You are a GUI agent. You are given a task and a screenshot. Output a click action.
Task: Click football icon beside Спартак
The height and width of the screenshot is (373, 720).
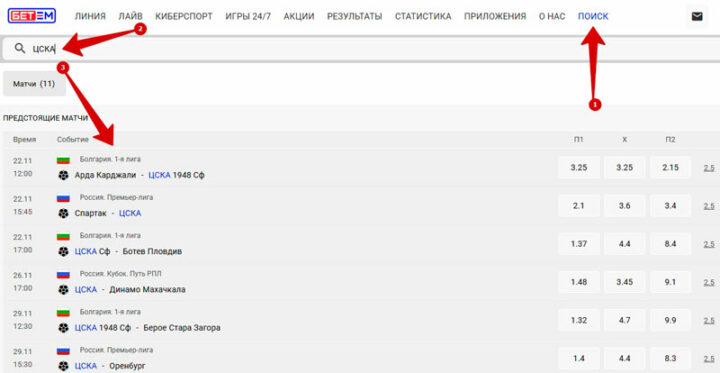click(63, 213)
